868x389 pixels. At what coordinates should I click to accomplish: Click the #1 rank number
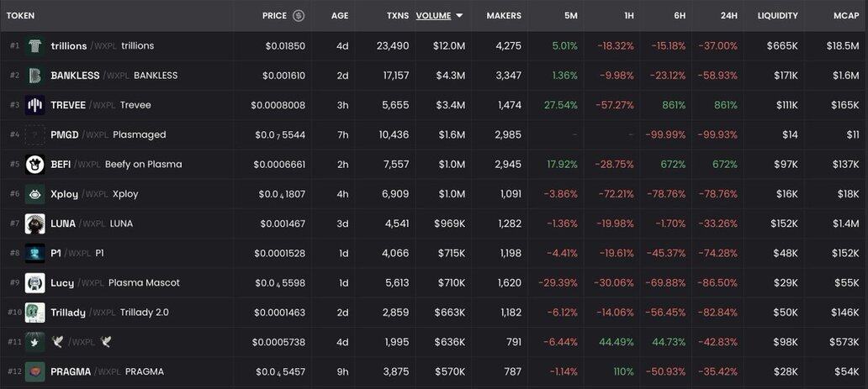[x=14, y=46]
